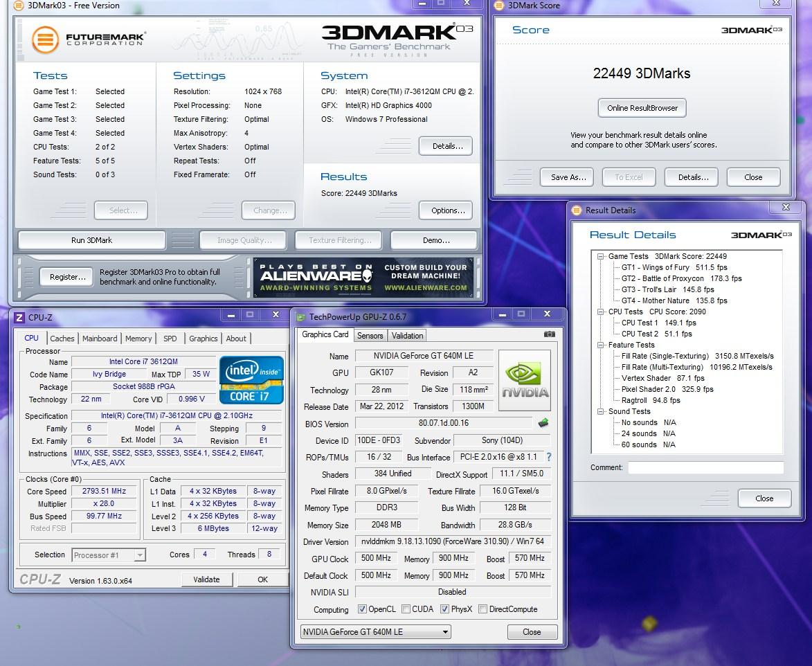The image size is (812, 666).
Task: Click the Core Speed value 2793.51 MHz
Action: pos(104,491)
